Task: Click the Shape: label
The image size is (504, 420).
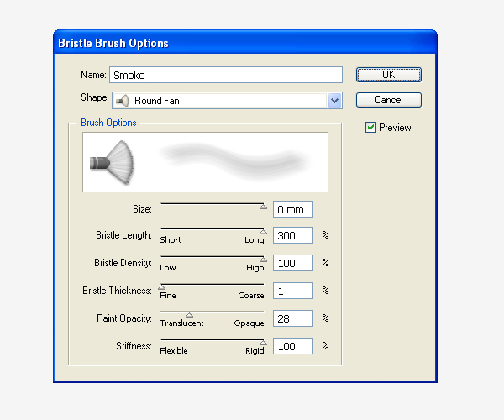Action: point(95,97)
